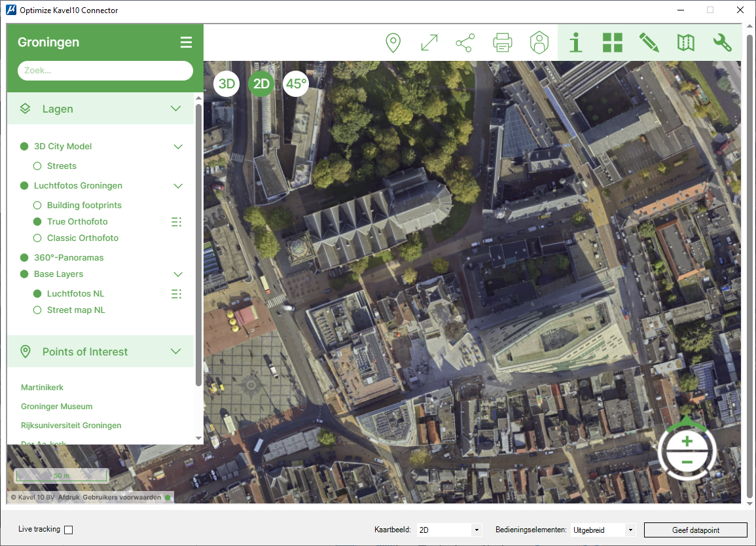This screenshot has width=756, height=546.
Task: Collapse the Base Layers group chevron
Action: 178,274
